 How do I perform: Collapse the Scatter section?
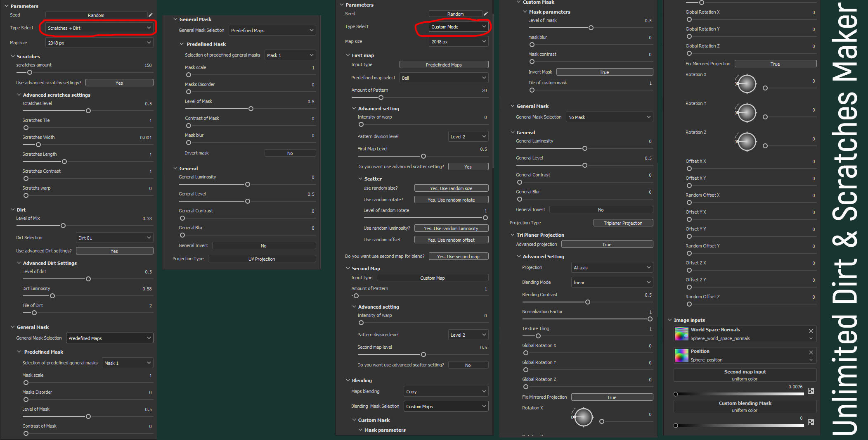(360, 179)
